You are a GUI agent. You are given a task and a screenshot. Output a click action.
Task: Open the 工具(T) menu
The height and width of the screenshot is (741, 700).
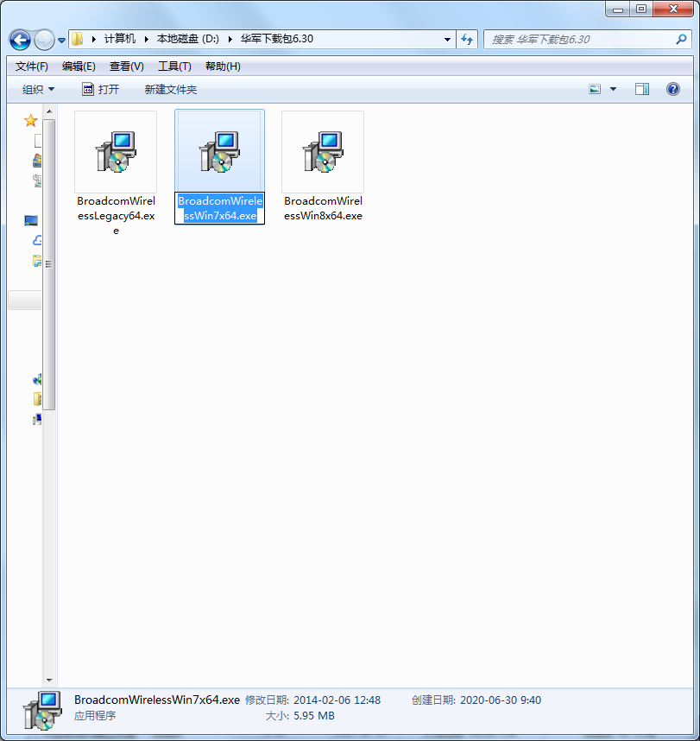click(x=173, y=66)
